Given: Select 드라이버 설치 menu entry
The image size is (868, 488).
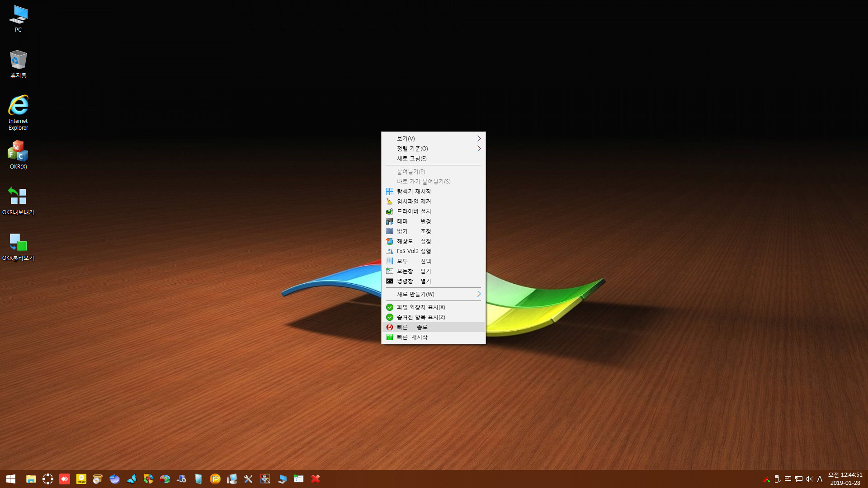Looking at the screenshot, I should (x=433, y=211).
